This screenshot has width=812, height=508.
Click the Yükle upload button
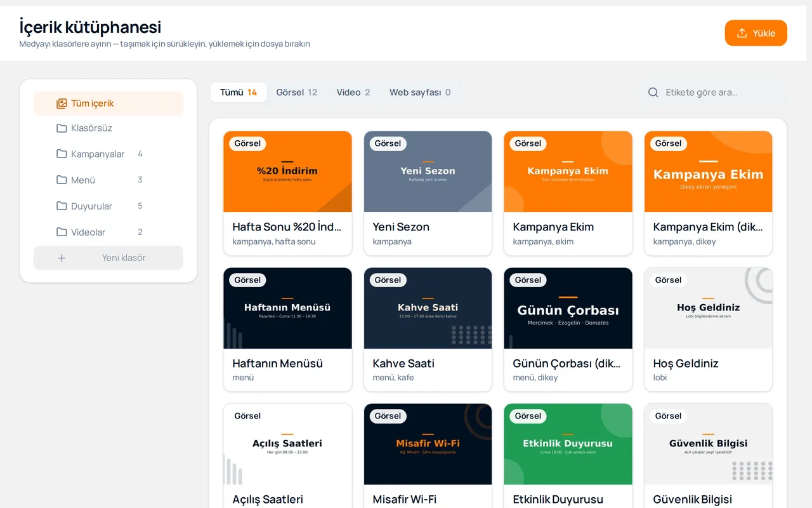756,33
